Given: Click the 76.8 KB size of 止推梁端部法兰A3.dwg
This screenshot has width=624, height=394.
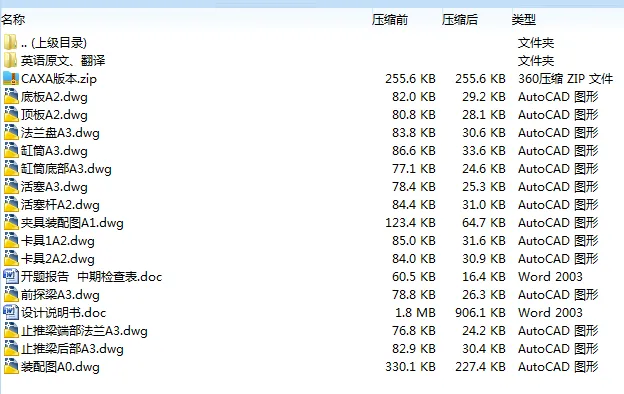Looking at the screenshot, I should [x=413, y=331].
